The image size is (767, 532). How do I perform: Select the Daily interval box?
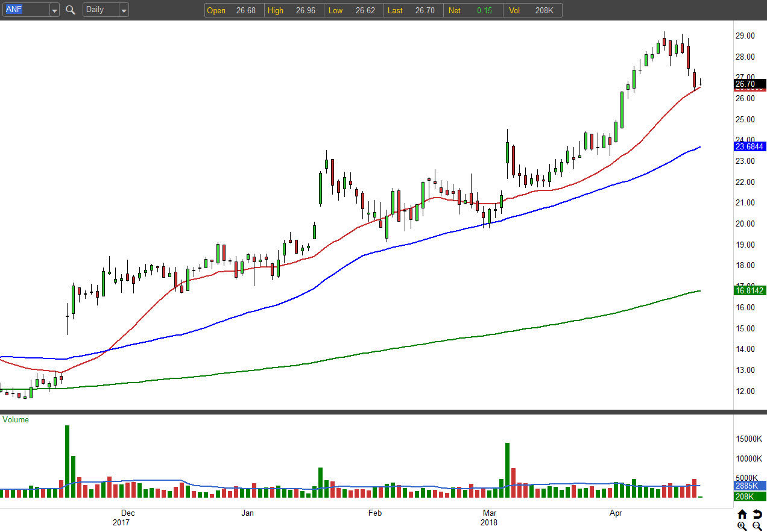click(101, 10)
